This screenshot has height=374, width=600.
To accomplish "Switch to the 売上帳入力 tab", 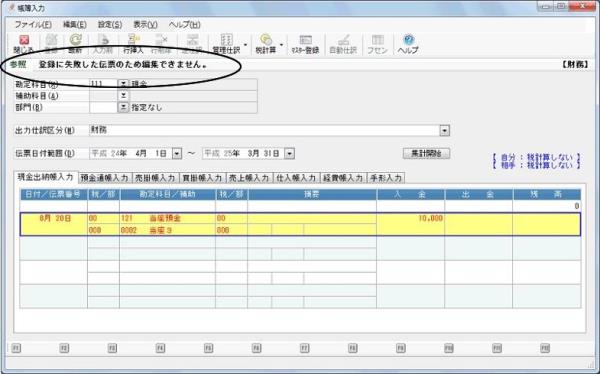I will click(249, 178).
